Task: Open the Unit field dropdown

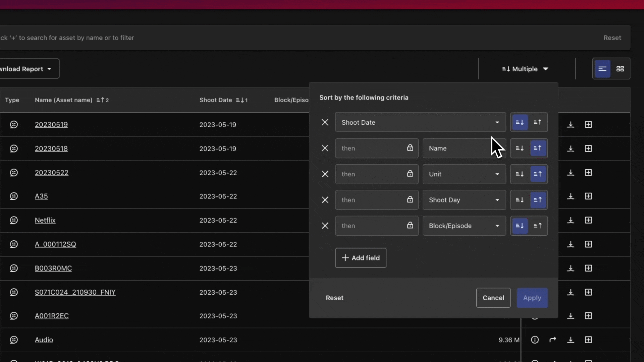Action: tap(464, 174)
